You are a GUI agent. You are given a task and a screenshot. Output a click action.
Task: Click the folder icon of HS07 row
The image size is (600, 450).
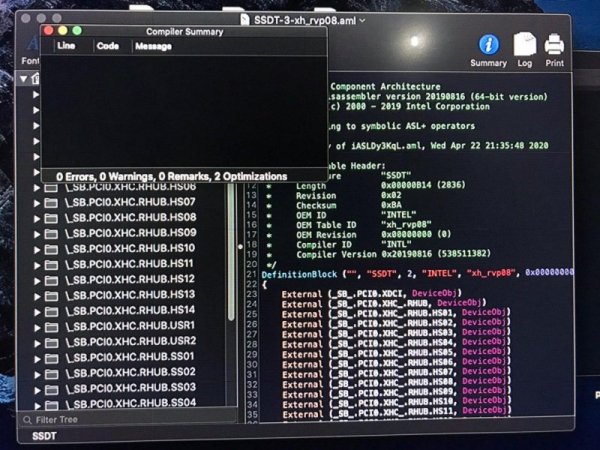tap(51, 203)
